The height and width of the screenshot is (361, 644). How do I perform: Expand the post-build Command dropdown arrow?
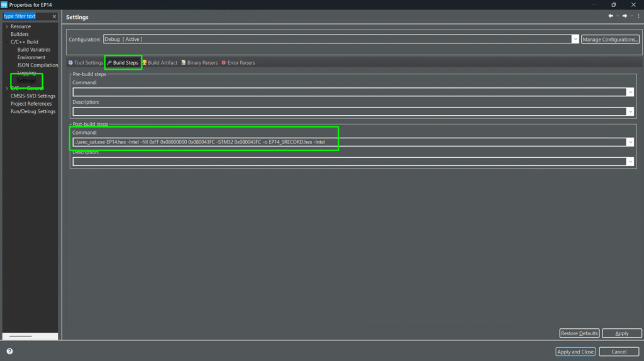[630, 142]
